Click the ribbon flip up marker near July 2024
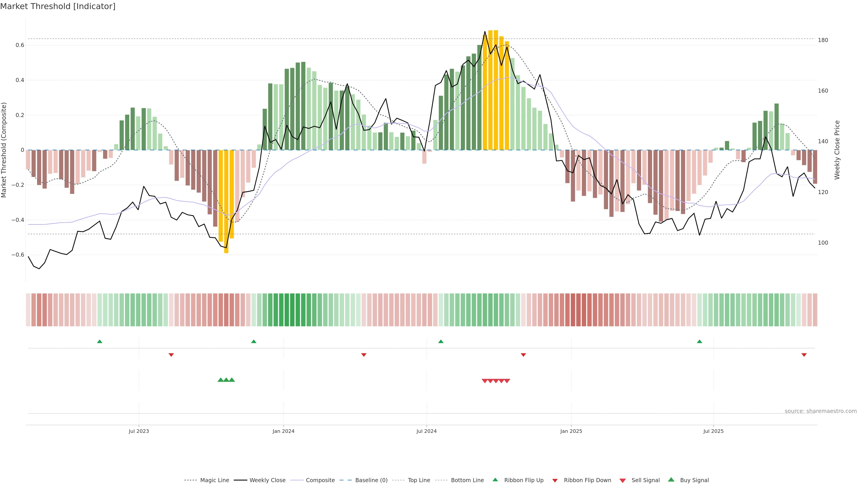The image size is (868, 488). (441, 342)
